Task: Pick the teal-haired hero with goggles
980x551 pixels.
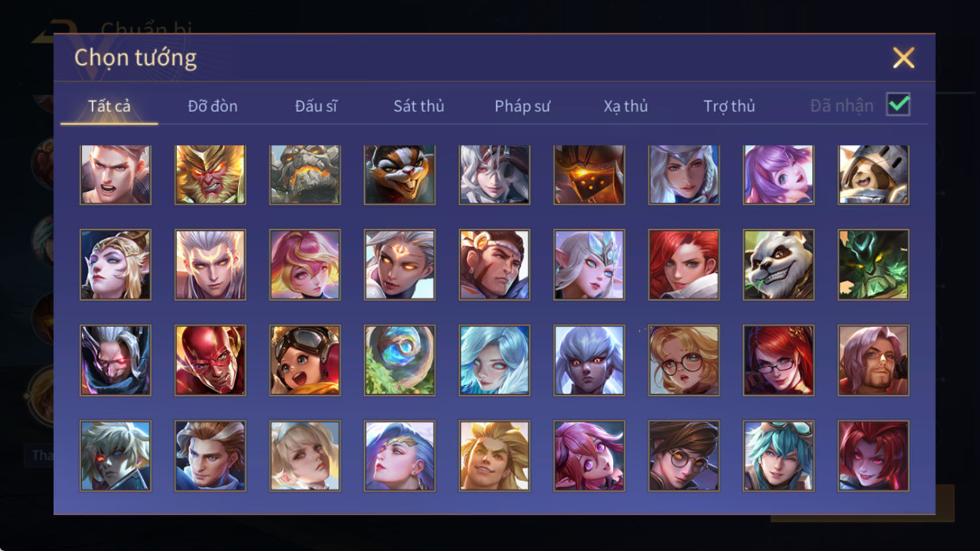Action: [x=778, y=456]
